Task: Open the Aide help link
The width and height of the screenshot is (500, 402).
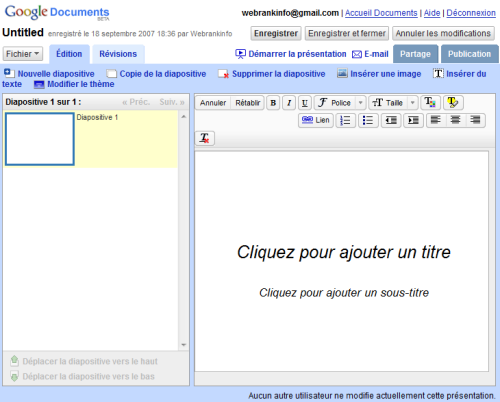Action: coord(432,13)
